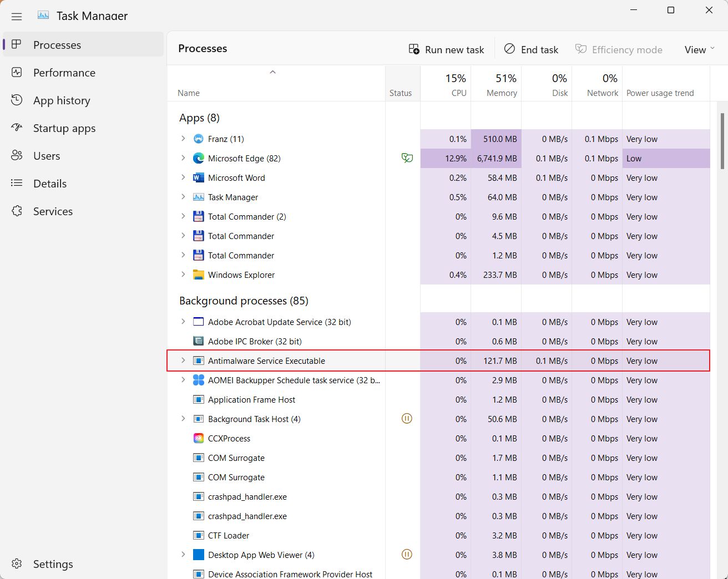
Task: Click the Background processes (85) heading
Action: click(x=244, y=301)
